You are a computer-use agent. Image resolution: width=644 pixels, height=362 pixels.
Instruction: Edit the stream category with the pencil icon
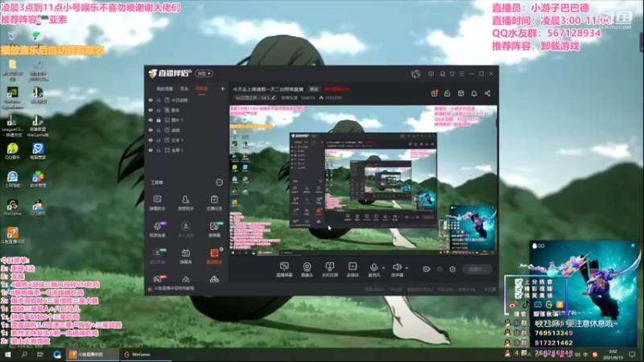[x=273, y=97]
